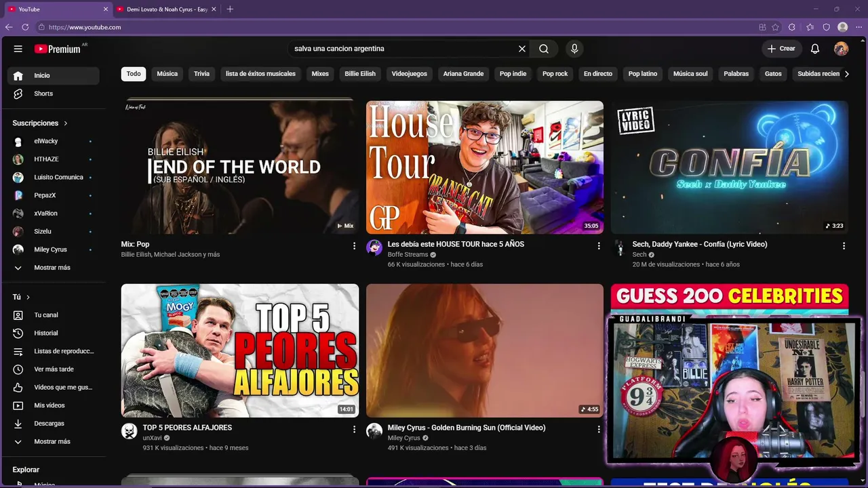The image size is (868, 488).
Task: Open the xVaRion subscription channel
Action: 53,213
